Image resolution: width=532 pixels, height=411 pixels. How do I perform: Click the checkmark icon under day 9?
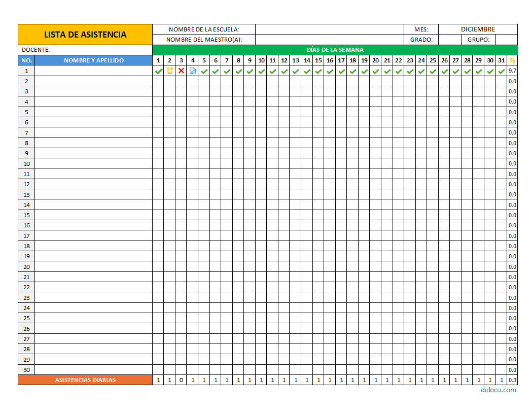click(x=250, y=71)
